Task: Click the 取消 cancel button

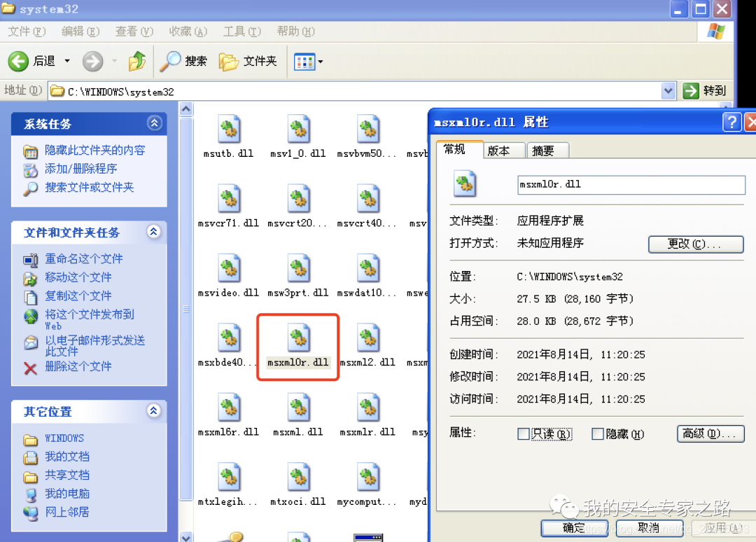Action: (649, 529)
